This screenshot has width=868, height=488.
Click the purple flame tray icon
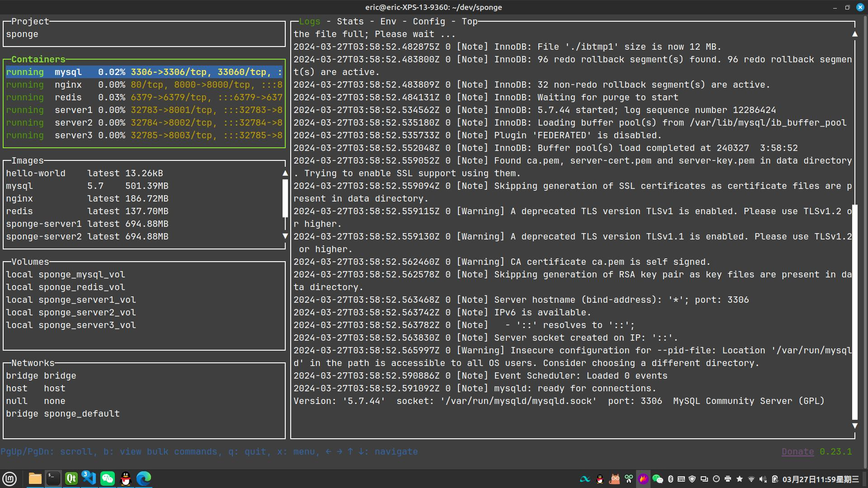643,479
